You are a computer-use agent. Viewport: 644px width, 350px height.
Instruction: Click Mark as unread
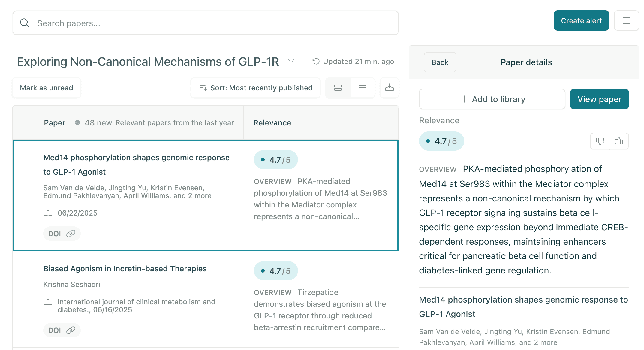pyautogui.click(x=47, y=88)
